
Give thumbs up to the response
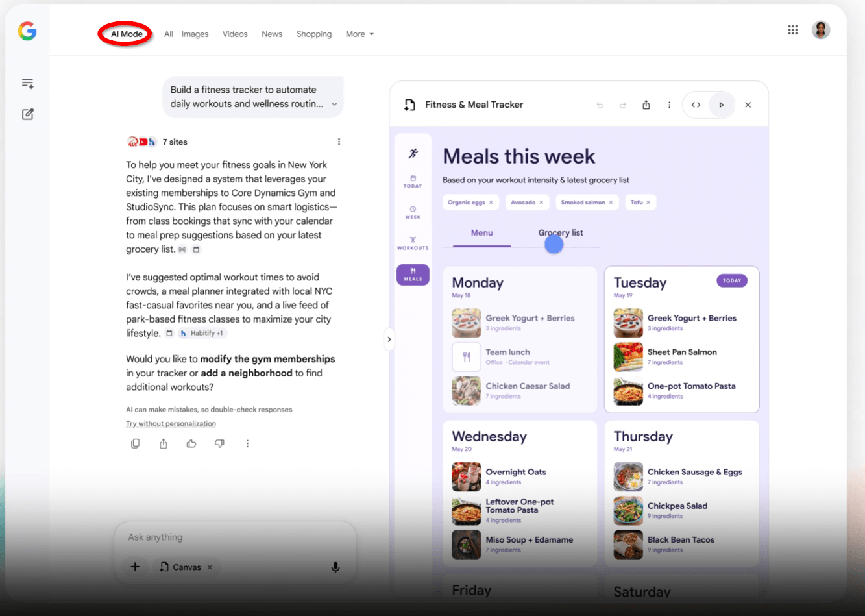click(191, 443)
